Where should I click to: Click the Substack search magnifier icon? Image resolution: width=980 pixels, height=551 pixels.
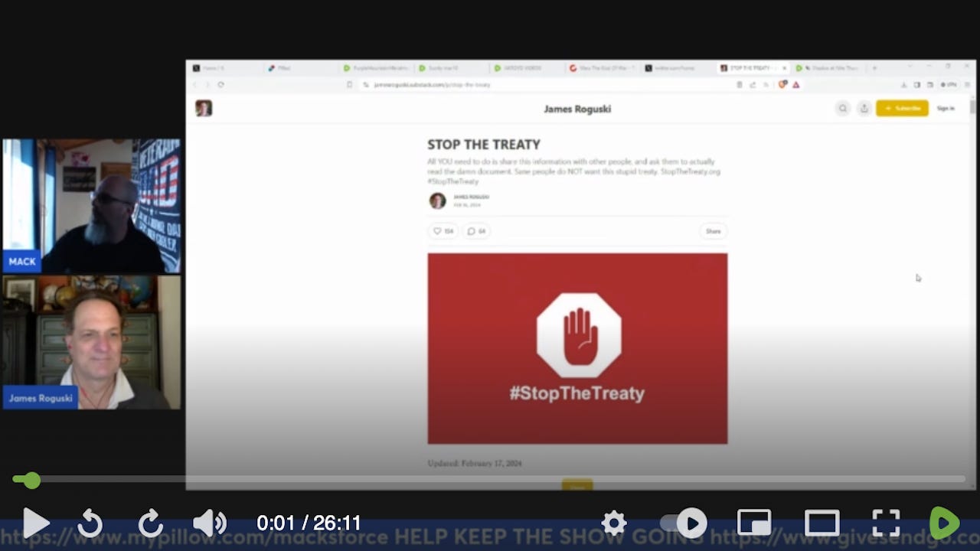coord(843,109)
